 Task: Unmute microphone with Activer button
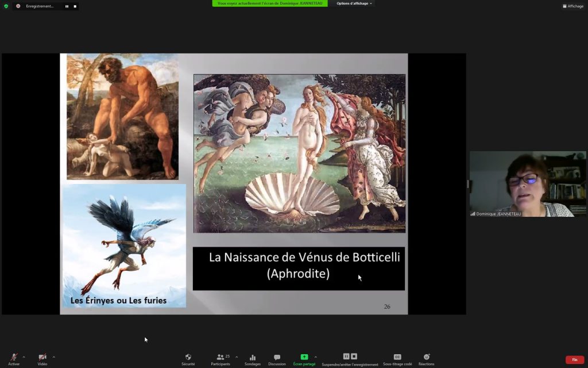(x=14, y=359)
